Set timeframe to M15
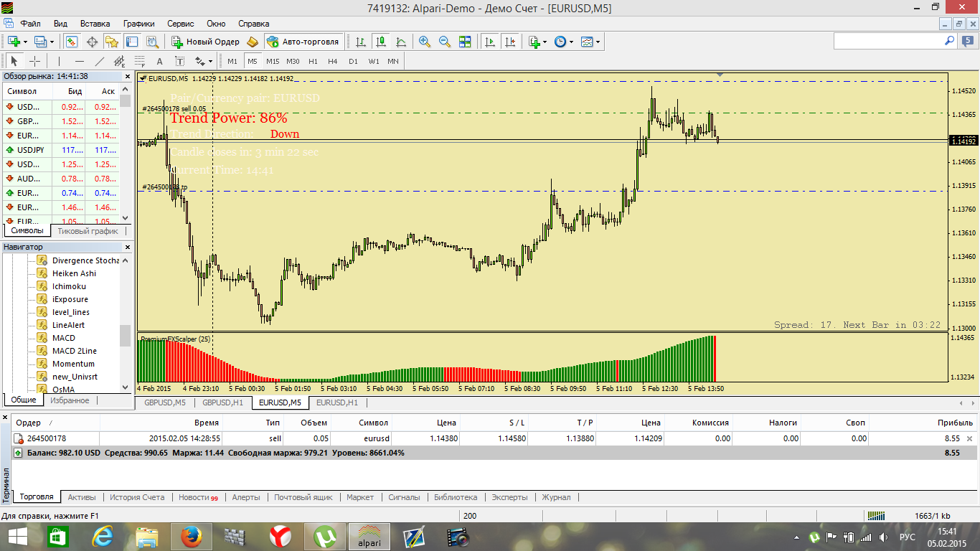 tap(273, 61)
